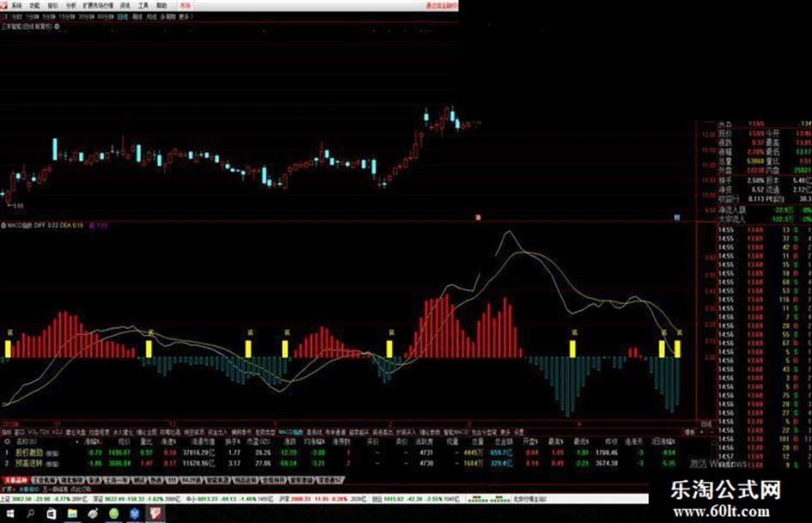
Task: Click the 日线 label at bottom-right of chart
Action: coord(705,424)
